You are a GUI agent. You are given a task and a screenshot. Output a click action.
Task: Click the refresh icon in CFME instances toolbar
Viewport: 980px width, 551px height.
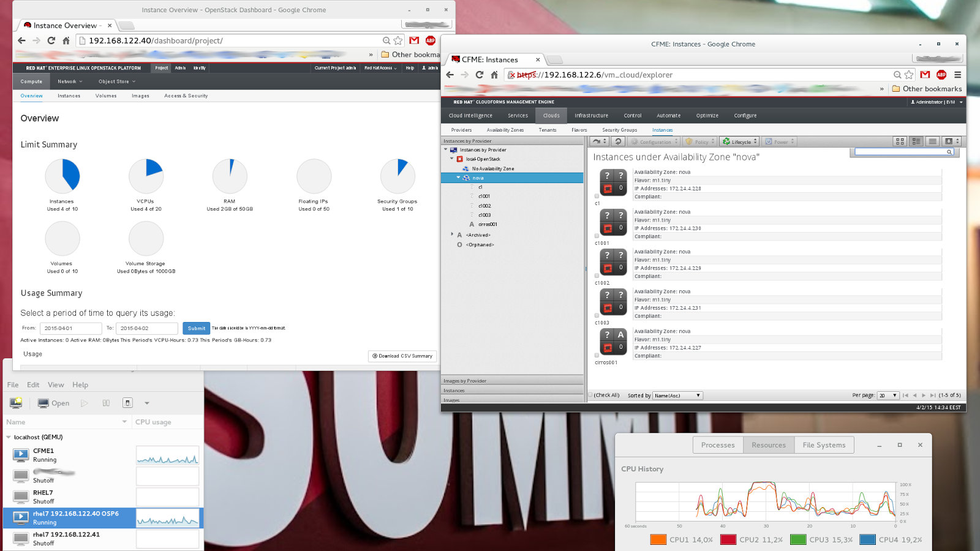(618, 141)
